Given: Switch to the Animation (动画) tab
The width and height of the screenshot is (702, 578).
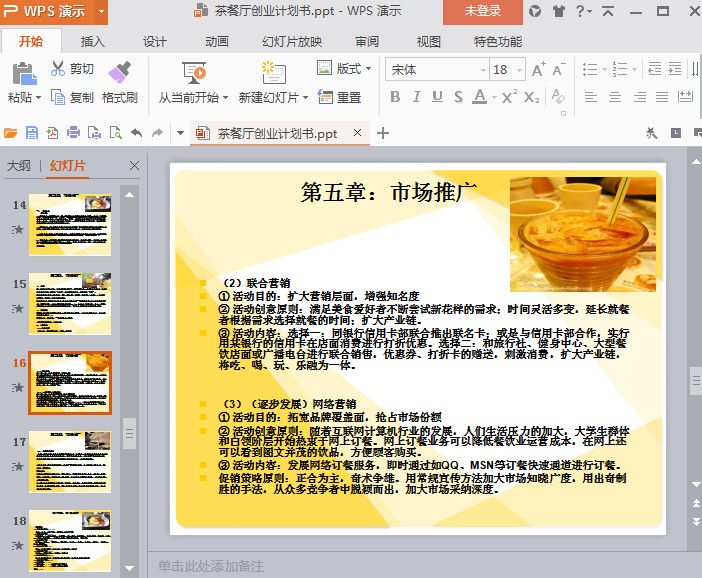Looking at the screenshot, I should (217, 42).
